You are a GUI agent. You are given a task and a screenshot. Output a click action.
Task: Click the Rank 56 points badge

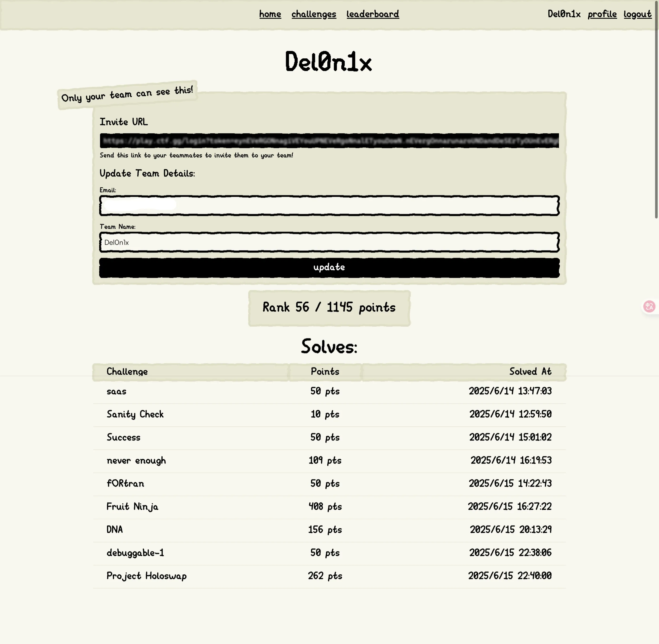pyautogui.click(x=329, y=308)
